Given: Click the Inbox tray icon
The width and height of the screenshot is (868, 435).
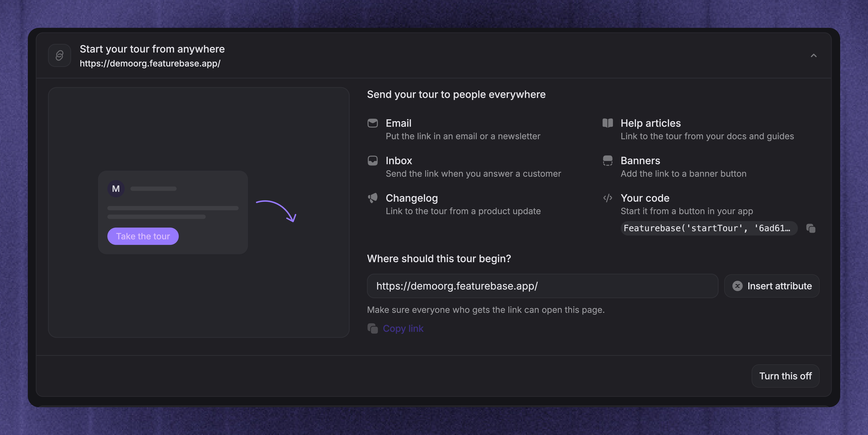Looking at the screenshot, I should pos(372,161).
